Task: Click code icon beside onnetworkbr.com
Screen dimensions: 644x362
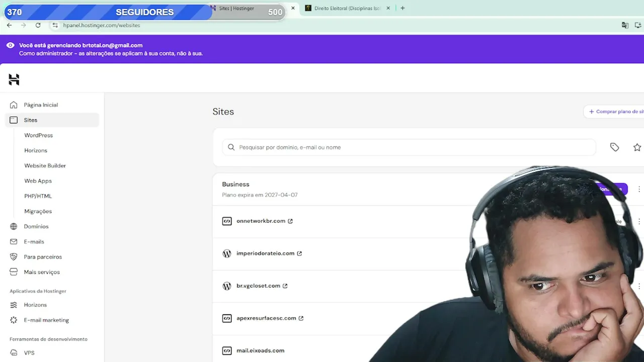Action: click(227, 221)
